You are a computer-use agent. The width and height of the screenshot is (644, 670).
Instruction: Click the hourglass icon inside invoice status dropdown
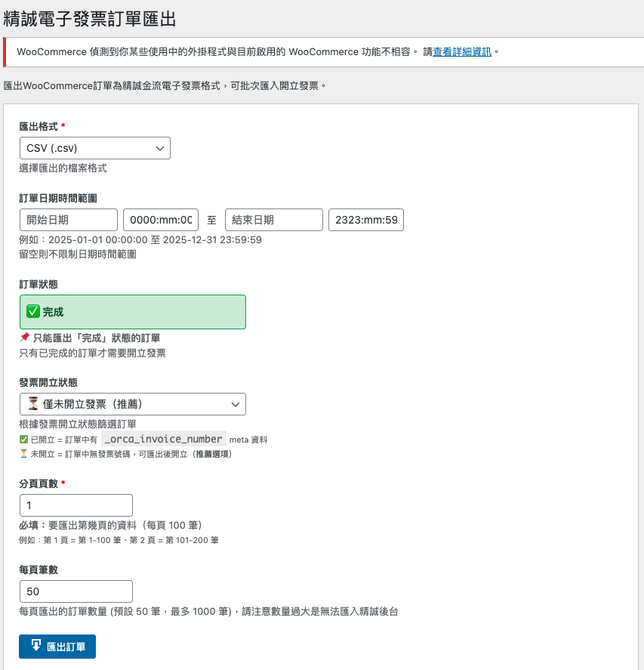pyautogui.click(x=33, y=404)
